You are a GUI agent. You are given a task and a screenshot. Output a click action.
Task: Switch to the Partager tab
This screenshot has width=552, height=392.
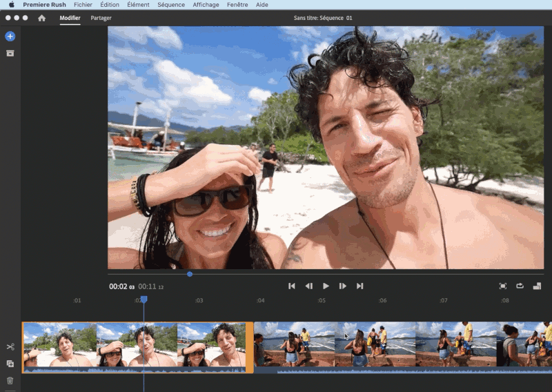(x=101, y=18)
